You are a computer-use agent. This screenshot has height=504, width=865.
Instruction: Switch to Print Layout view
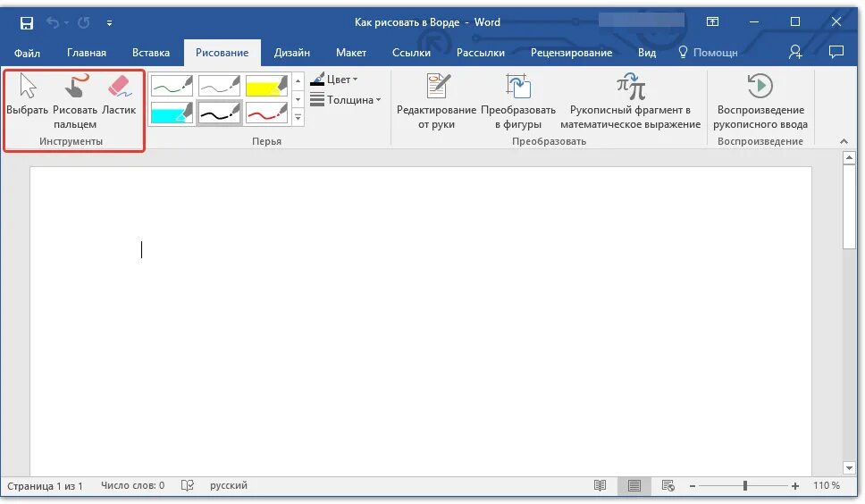coord(634,486)
